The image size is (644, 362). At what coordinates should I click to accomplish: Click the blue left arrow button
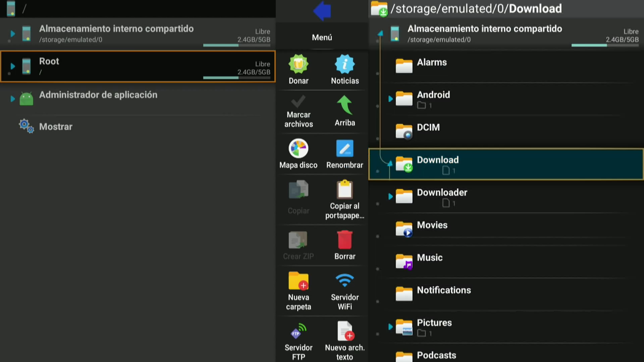pyautogui.click(x=322, y=11)
